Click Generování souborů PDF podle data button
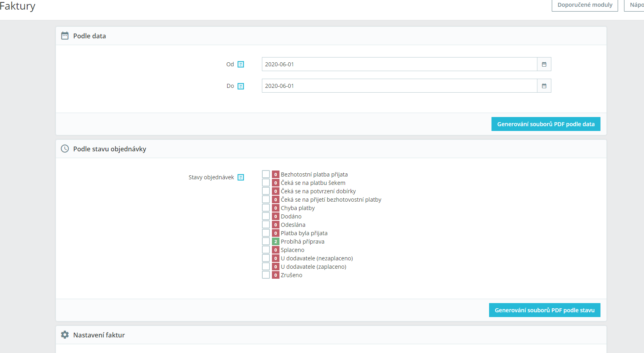 546,124
